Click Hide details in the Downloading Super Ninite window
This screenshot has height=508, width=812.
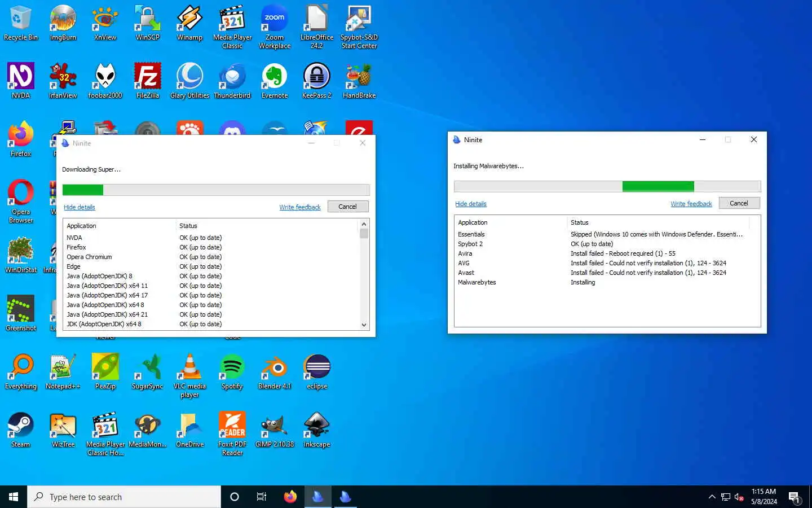point(79,207)
